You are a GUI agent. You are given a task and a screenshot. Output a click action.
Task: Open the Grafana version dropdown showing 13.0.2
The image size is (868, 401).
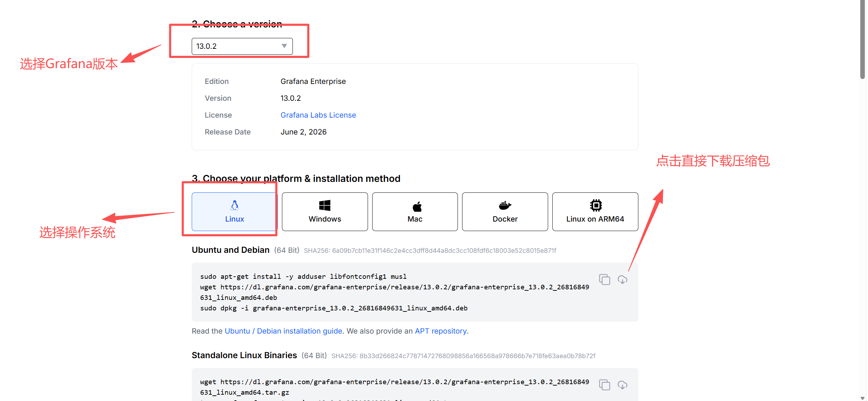tap(242, 46)
